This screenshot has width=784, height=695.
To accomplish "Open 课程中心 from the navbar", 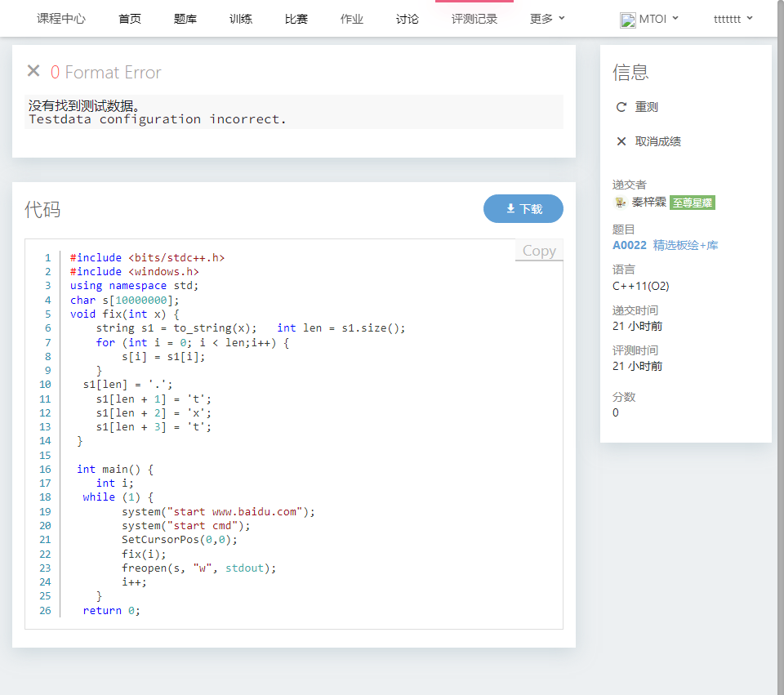I will (61, 19).
